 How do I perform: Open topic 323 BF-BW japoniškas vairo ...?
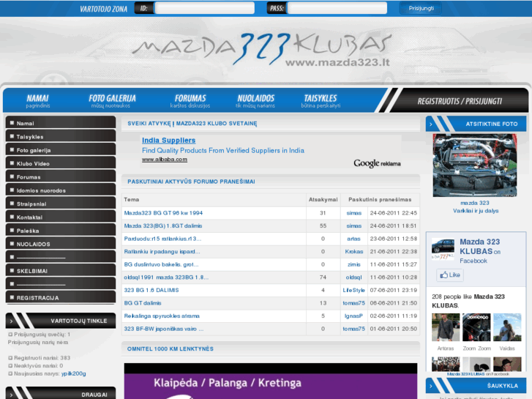[164, 329]
